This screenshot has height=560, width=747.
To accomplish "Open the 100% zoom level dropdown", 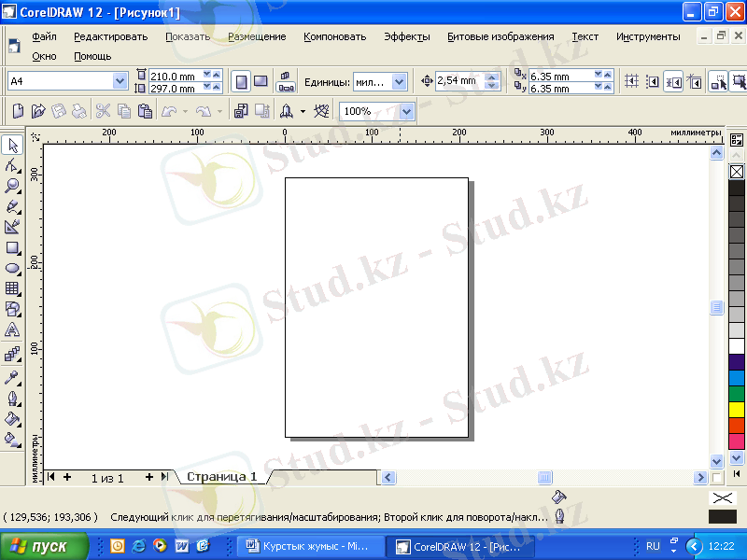I will [x=406, y=111].
